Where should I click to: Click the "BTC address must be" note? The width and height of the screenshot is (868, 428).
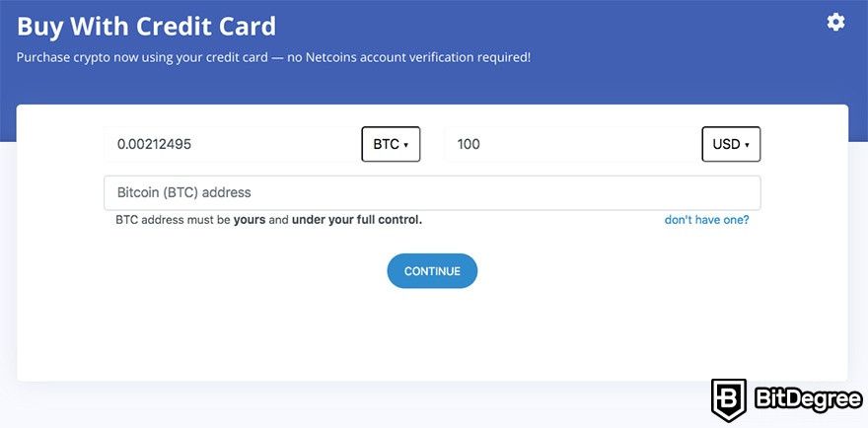click(x=173, y=220)
